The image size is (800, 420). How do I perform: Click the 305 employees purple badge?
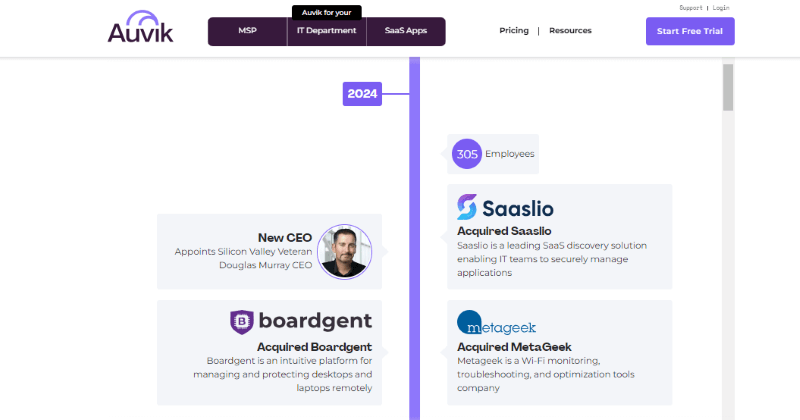click(467, 154)
